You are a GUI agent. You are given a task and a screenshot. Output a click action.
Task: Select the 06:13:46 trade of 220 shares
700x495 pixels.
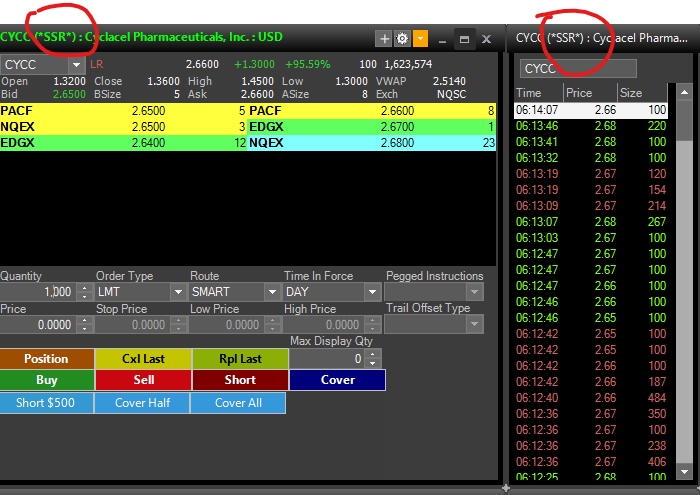pos(591,126)
